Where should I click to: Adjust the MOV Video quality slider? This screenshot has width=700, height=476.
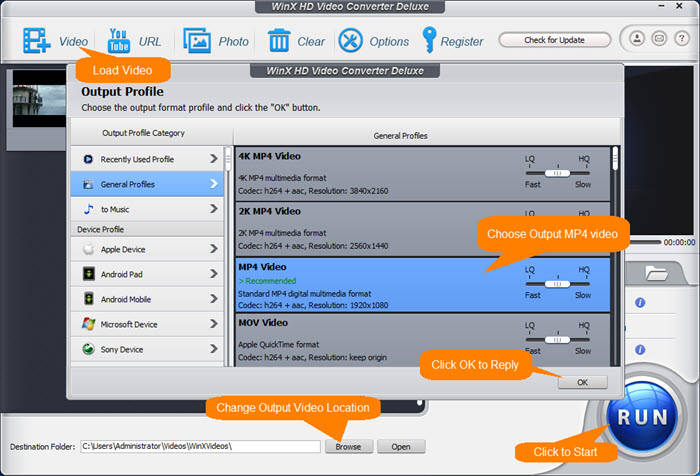click(x=558, y=339)
